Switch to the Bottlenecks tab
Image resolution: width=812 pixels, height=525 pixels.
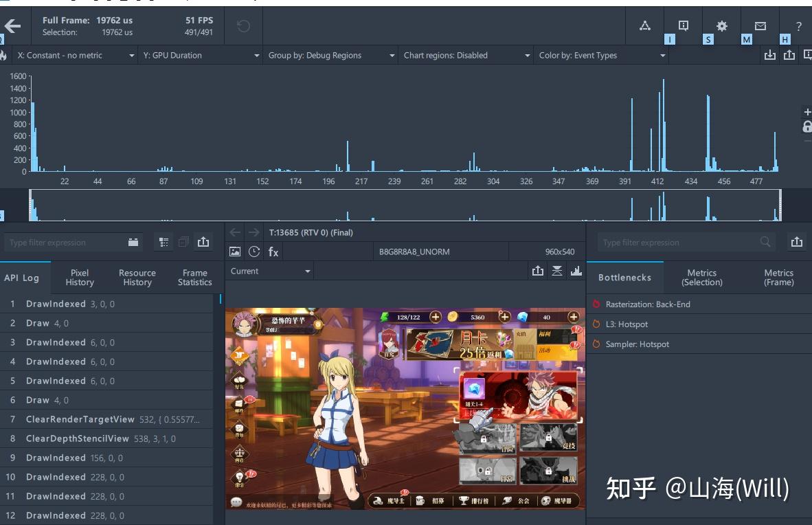[x=624, y=278]
